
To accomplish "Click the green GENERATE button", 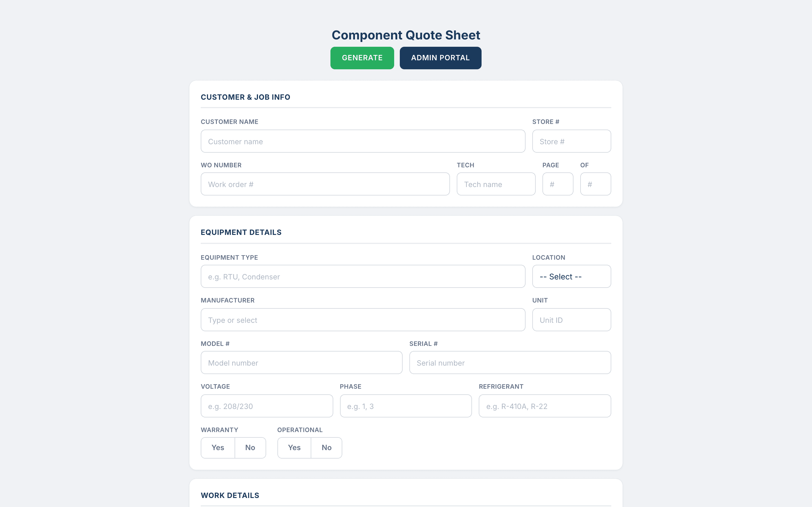I will (x=362, y=58).
